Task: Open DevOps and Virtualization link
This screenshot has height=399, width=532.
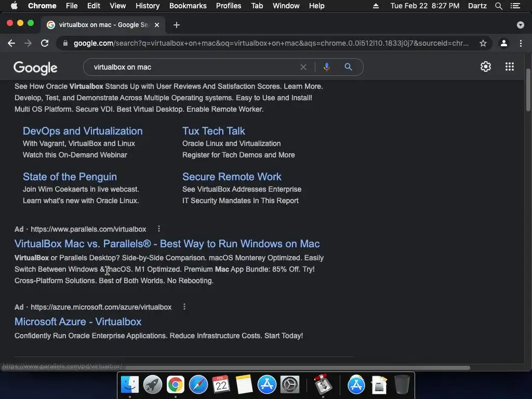Action: coord(83,131)
